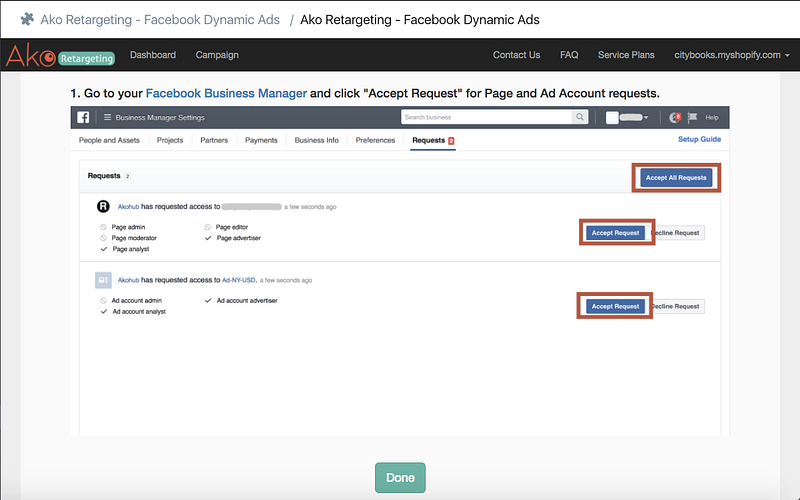Open the Setup Guide link

699,139
